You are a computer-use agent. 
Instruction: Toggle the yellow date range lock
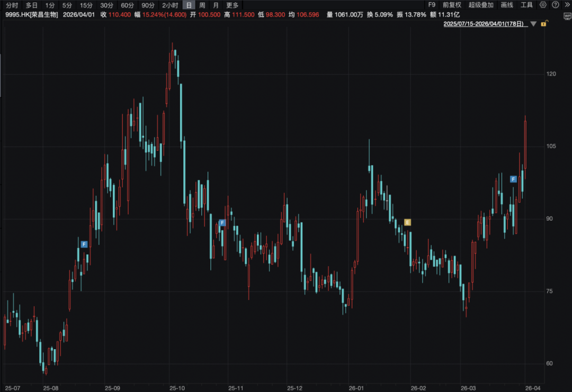(544, 24)
